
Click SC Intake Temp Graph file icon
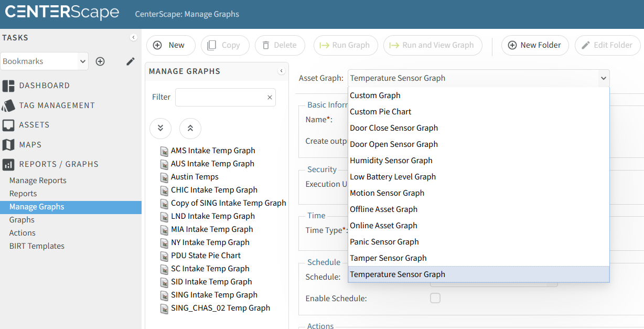pyautogui.click(x=164, y=269)
